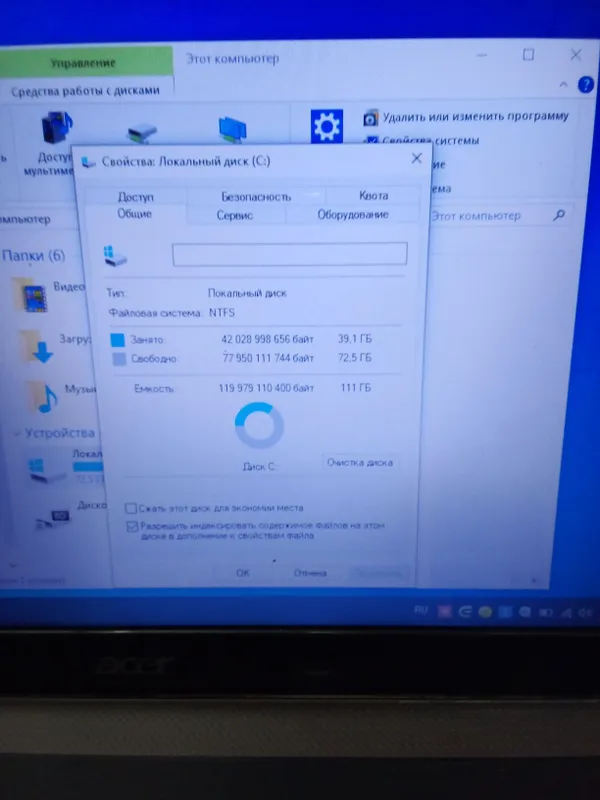Open the Управление ribbon tab

pyautogui.click(x=84, y=63)
